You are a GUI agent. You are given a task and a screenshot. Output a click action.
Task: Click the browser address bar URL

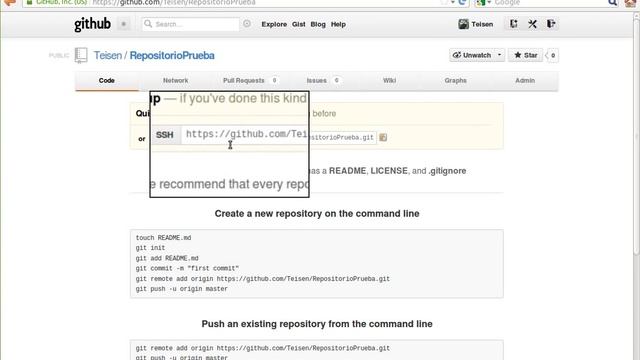pyautogui.click(x=174, y=2)
